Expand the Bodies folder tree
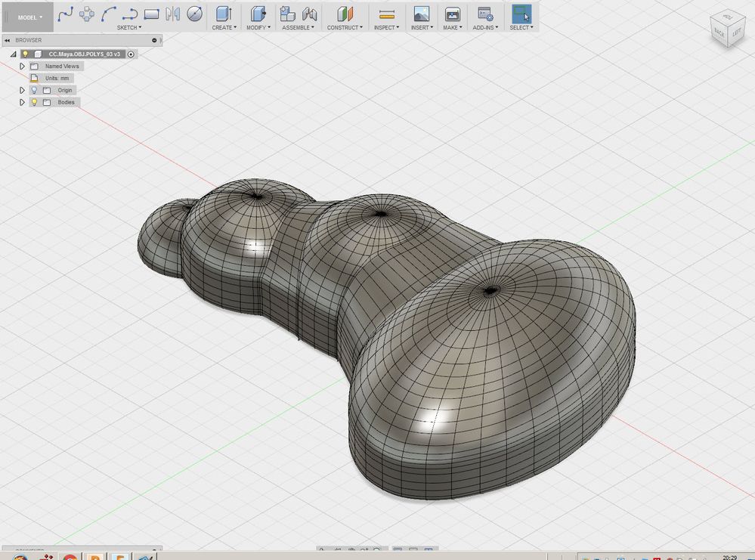The width and height of the screenshot is (755, 560). (x=22, y=102)
